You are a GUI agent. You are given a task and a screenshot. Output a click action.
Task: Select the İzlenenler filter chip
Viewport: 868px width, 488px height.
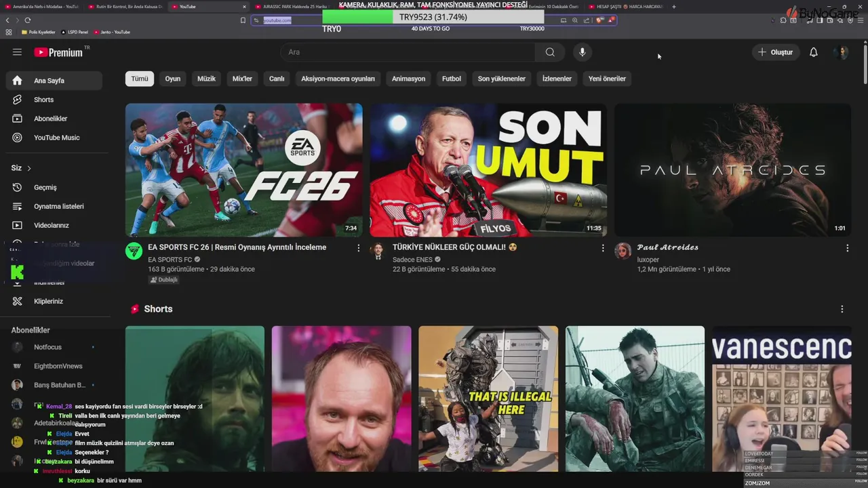click(557, 79)
